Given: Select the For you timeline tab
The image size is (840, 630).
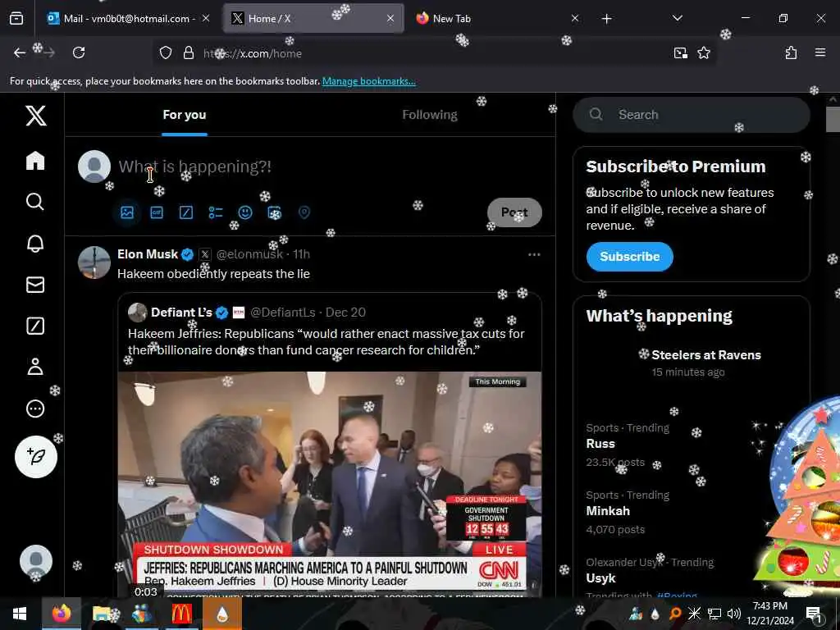Looking at the screenshot, I should click(x=185, y=115).
